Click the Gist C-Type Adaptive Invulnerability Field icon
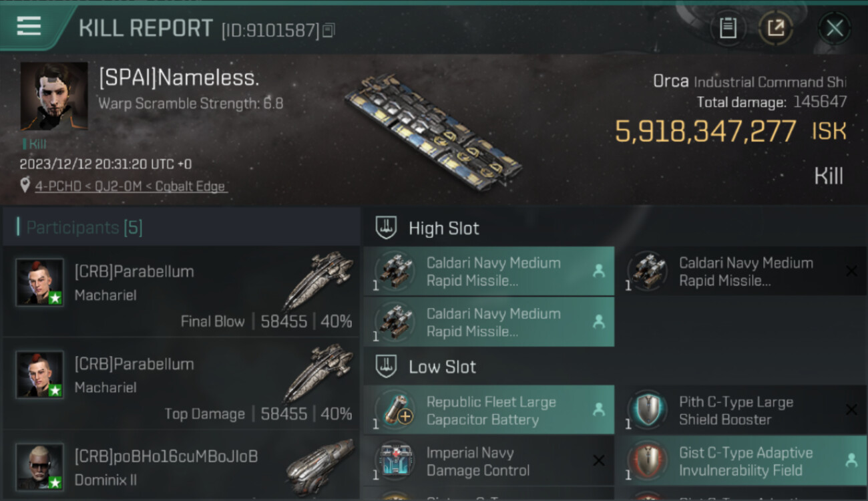868x501 pixels. [x=647, y=461]
